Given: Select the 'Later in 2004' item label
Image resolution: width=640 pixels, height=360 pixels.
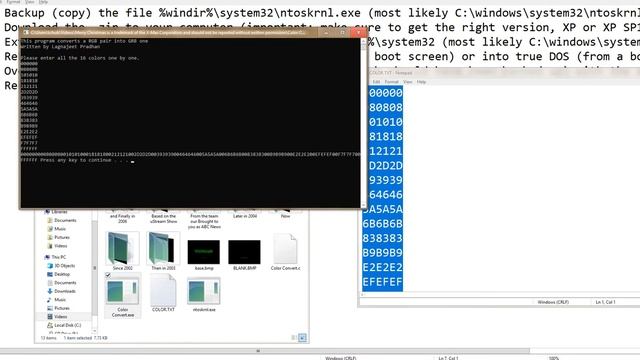Looking at the screenshot, I should (x=244, y=216).
